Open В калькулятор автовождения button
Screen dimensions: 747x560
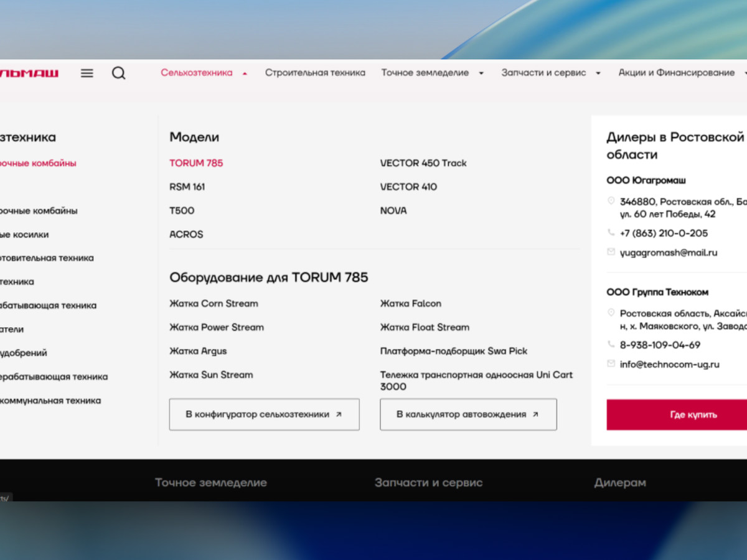pos(469,414)
